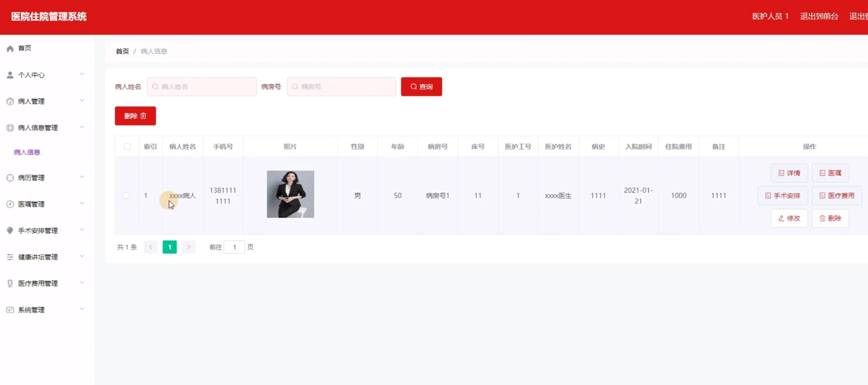
Task: Click the patient photo thumbnail
Action: click(290, 194)
